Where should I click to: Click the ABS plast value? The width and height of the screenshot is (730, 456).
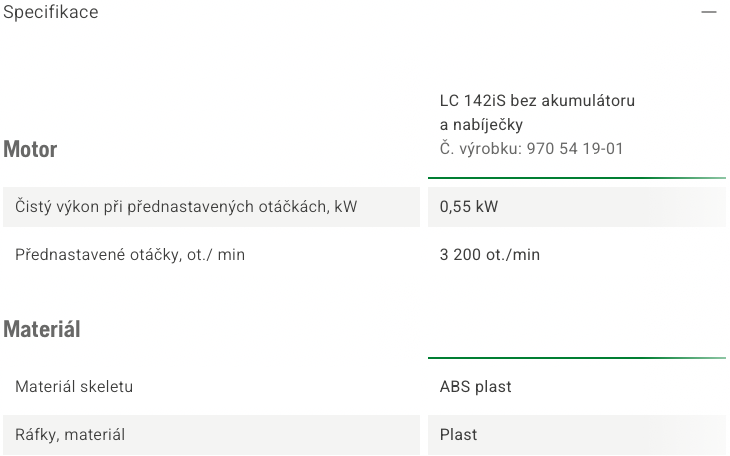click(x=475, y=387)
